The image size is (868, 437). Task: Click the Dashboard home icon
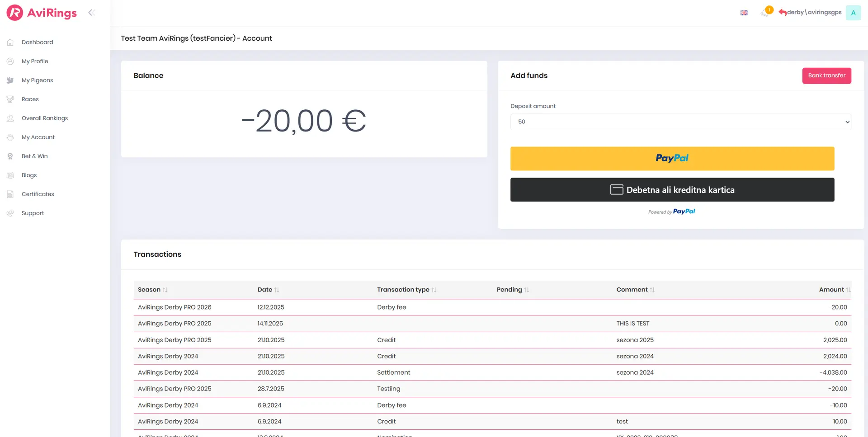pyautogui.click(x=10, y=42)
